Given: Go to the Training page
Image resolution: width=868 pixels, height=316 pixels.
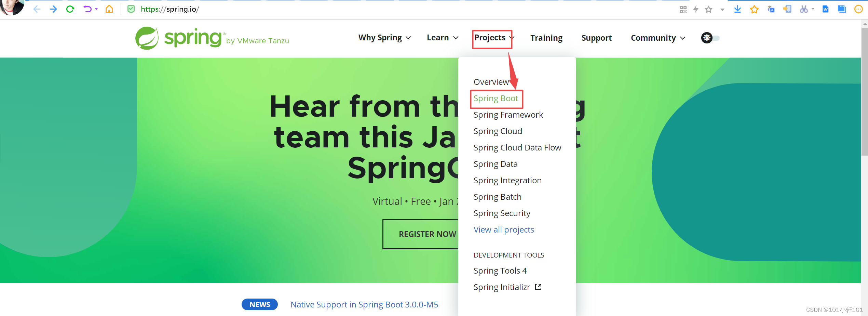Looking at the screenshot, I should (x=546, y=38).
